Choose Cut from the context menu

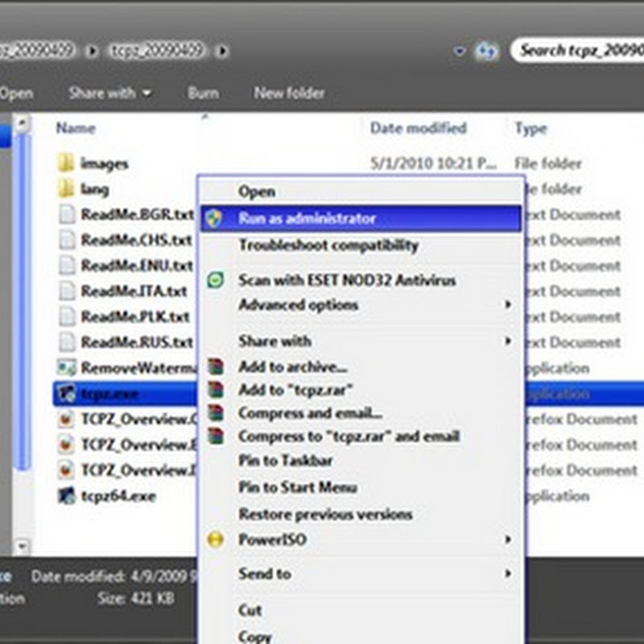361,609
